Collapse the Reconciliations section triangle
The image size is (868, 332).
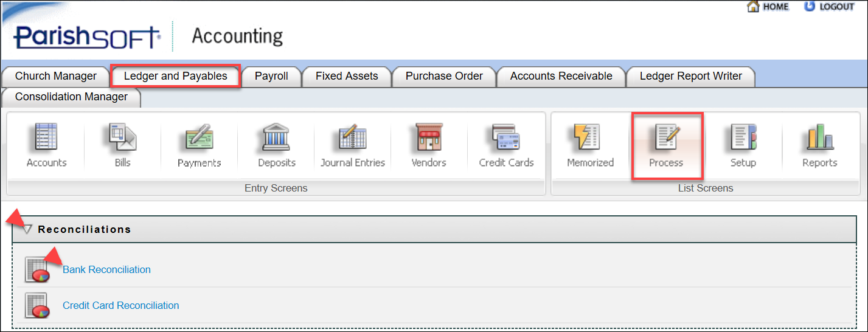[27, 229]
